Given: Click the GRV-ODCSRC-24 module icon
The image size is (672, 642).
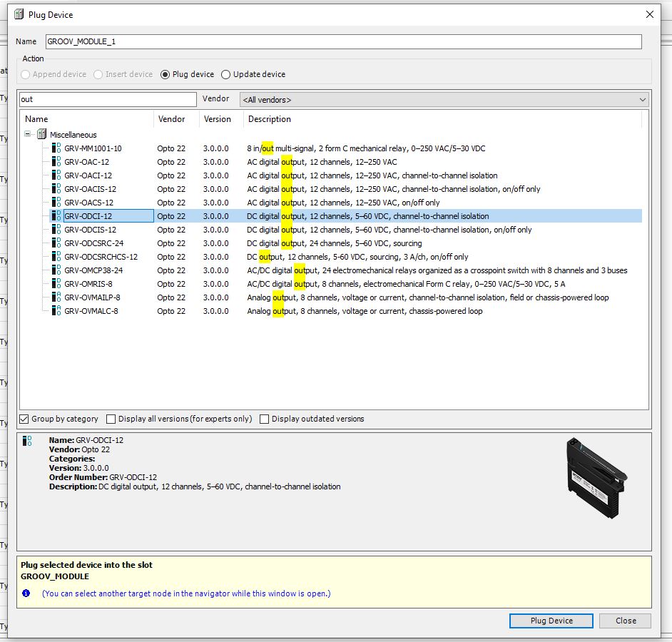Looking at the screenshot, I should coord(56,243).
